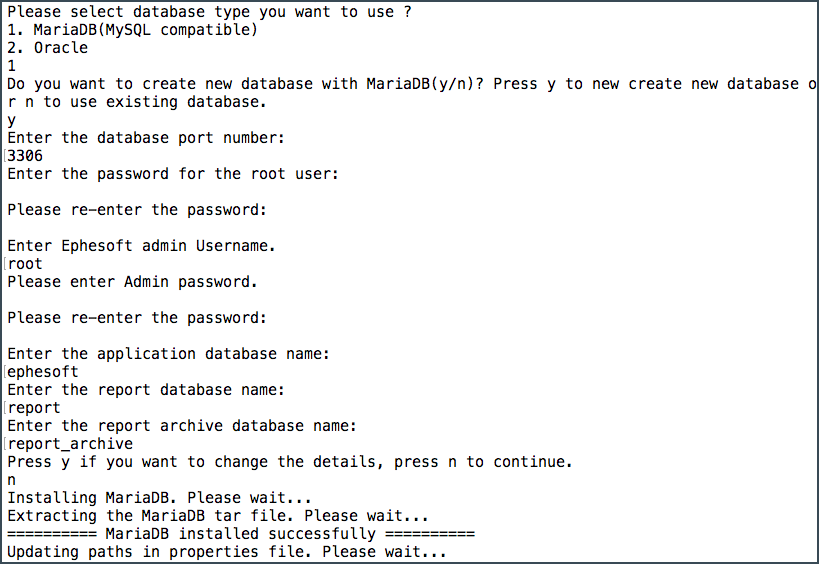Click the 'Please enter Admin password.' line
Screen dimensions: 819x564
tap(133, 282)
